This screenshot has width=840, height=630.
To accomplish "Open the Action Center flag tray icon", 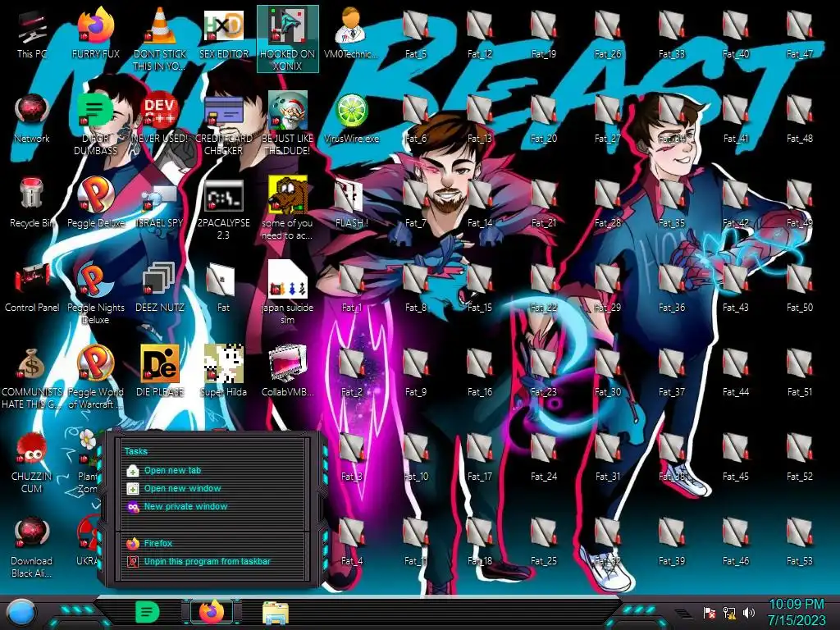I will (710, 612).
